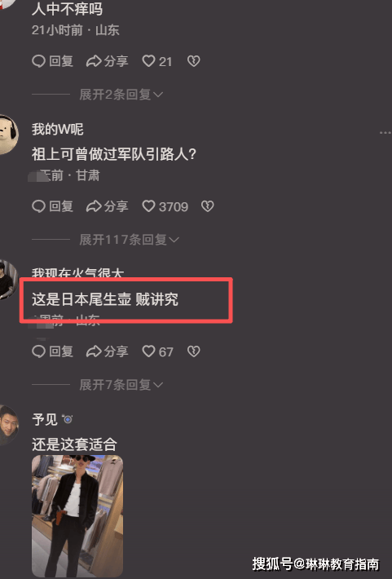Like the comment with 21 likes
Viewport: 392px width, 579px height.
tap(156, 61)
